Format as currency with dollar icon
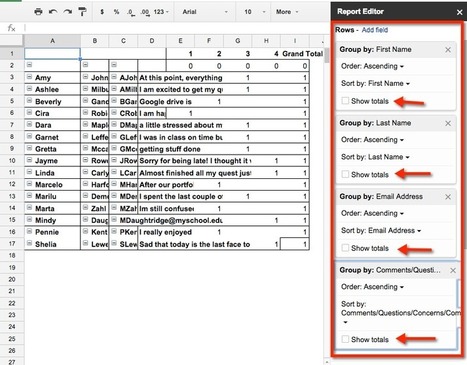The image size is (467, 365). (x=102, y=12)
